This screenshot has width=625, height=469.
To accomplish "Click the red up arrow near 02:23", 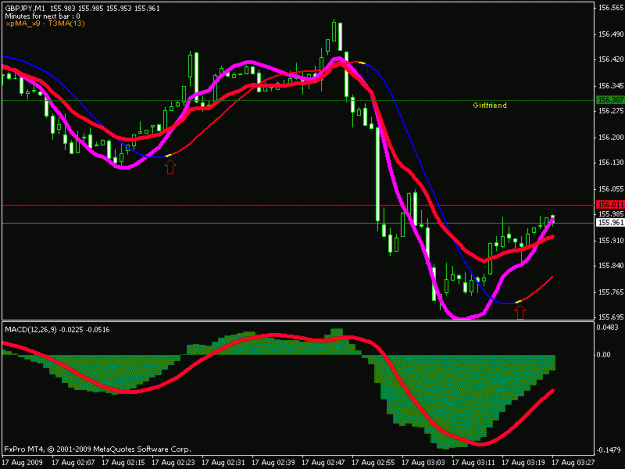I will point(170,167).
